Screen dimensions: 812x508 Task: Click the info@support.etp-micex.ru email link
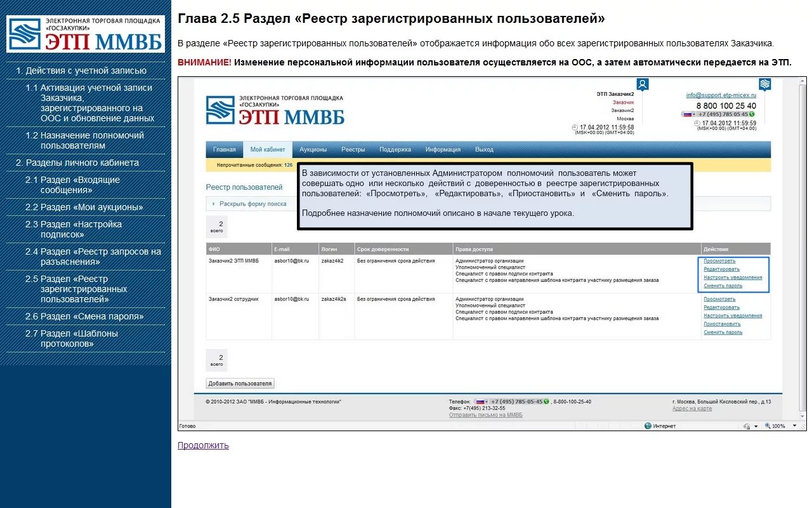[x=721, y=95]
